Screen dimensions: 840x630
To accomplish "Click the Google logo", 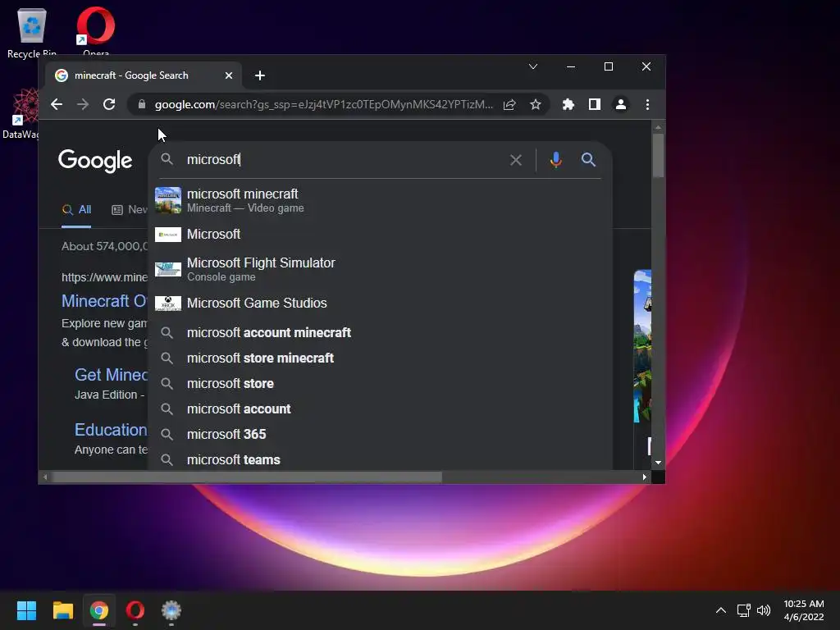I will coord(95,161).
